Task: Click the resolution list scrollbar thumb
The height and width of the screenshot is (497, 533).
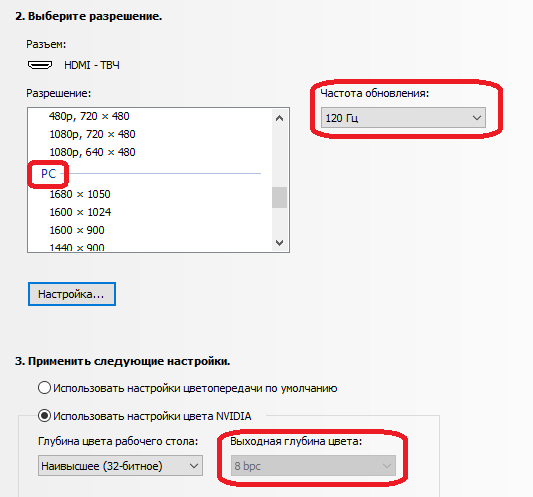Action: (x=279, y=197)
